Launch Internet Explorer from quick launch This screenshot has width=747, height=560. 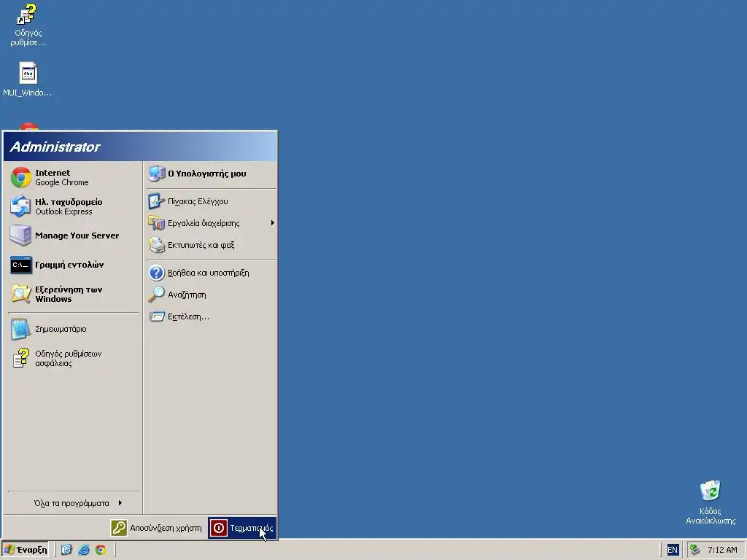click(x=83, y=550)
